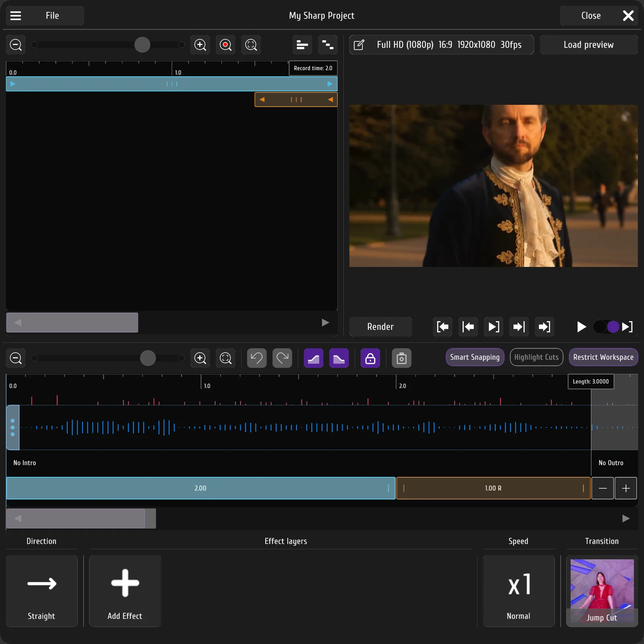Click the undo arrow icon

pos(257,358)
